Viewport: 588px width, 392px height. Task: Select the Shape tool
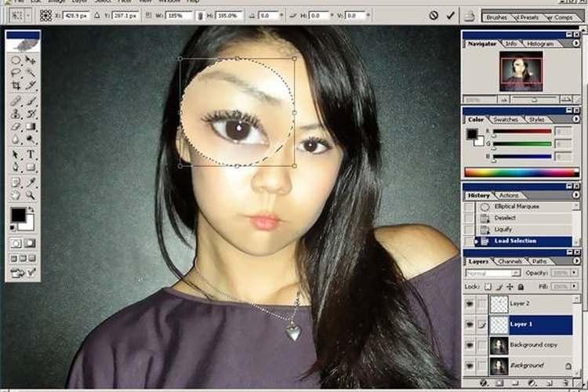[x=31, y=167]
